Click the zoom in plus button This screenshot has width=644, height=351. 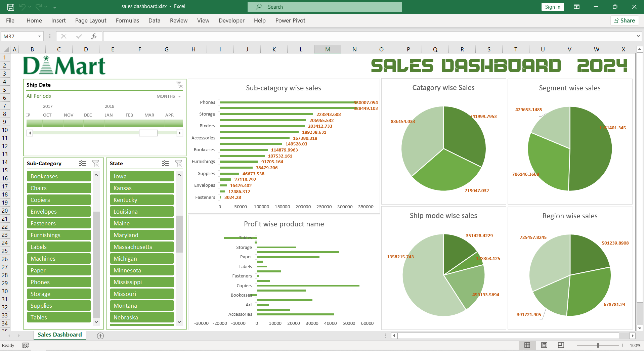[622, 345]
